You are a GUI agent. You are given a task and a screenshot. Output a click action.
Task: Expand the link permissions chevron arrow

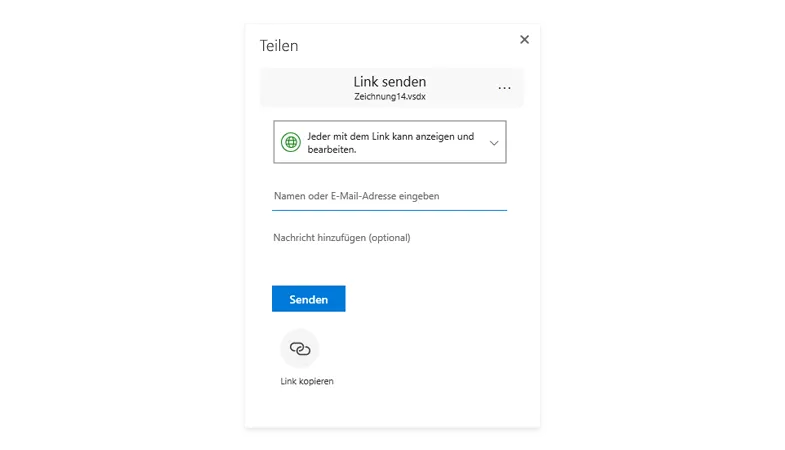[x=494, y=143]
